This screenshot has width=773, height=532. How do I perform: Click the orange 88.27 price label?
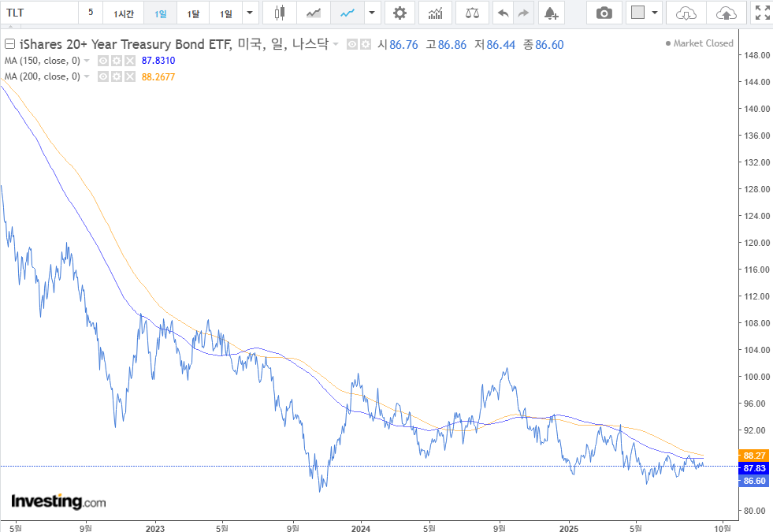click(754, 456)
